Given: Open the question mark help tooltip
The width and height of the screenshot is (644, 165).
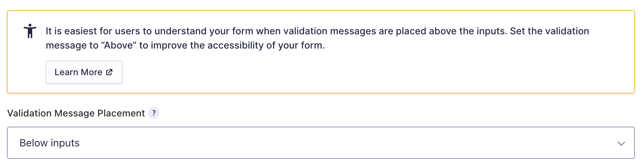Looking at the screenshot, I should (x=154, y=113).
